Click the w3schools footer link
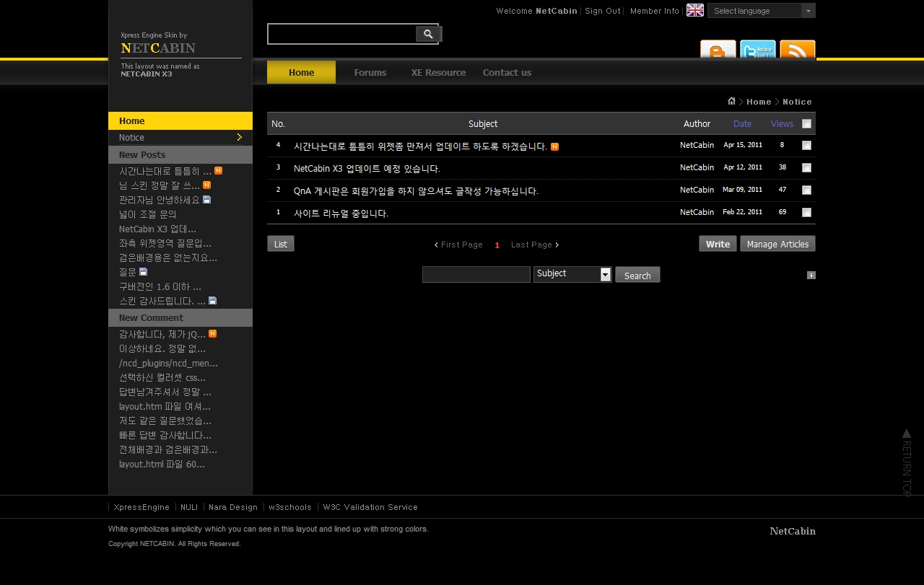This screenshot has width=924, height=585. point(290,507)
